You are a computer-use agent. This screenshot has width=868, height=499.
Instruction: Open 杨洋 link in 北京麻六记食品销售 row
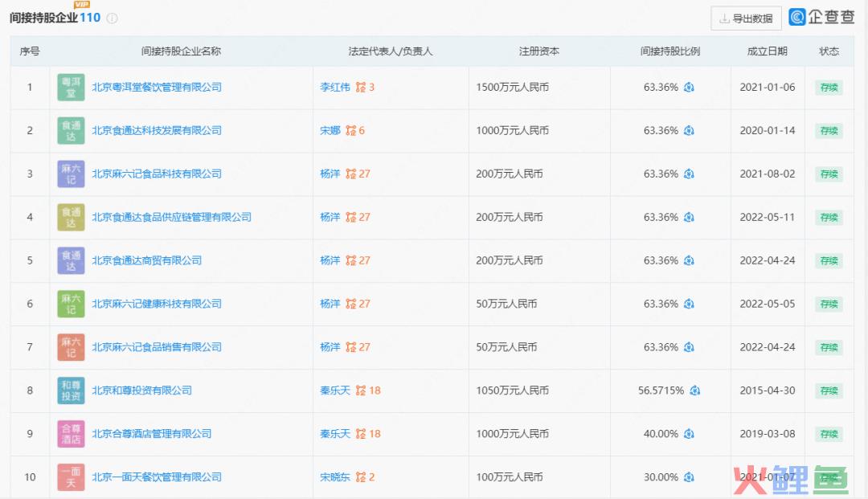coord(330,347)
